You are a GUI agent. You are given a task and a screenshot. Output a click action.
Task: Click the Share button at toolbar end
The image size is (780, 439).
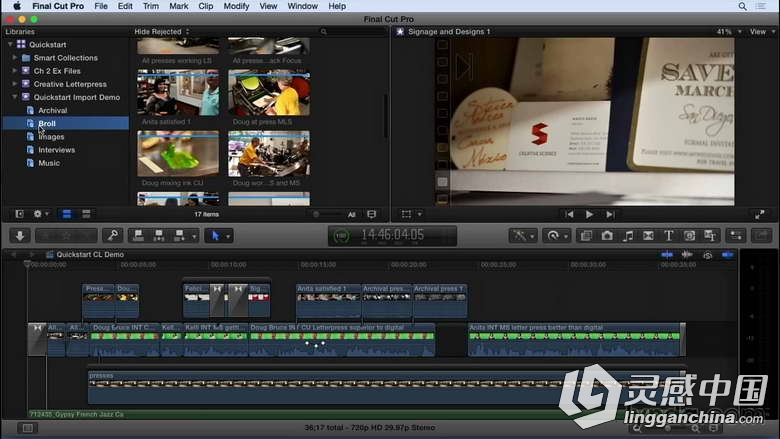[761, 236]
